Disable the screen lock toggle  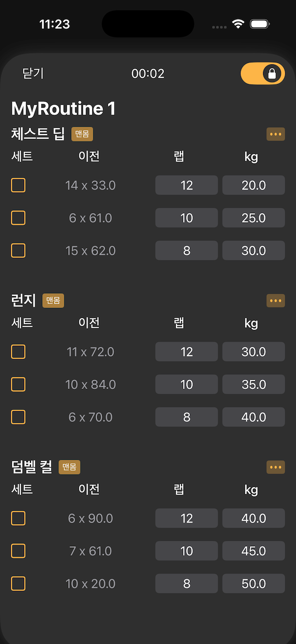263,73
